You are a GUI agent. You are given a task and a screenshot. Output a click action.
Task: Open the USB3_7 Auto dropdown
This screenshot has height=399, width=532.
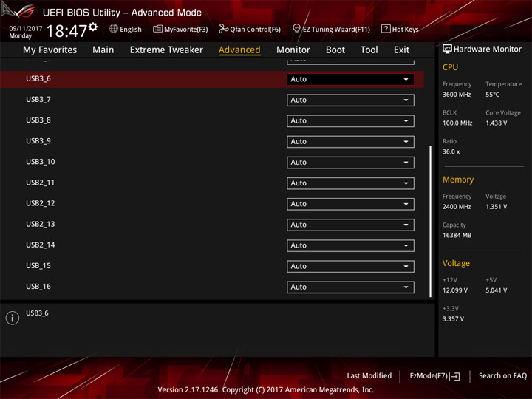point(350,100)
